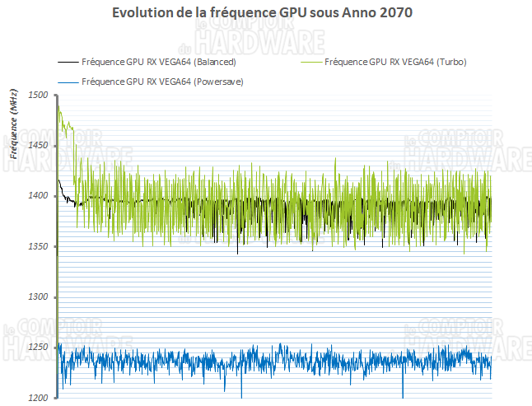Click the 1350 y-axis tick label
Viewport: 532px width, 406px height.
tap(38, 246)
